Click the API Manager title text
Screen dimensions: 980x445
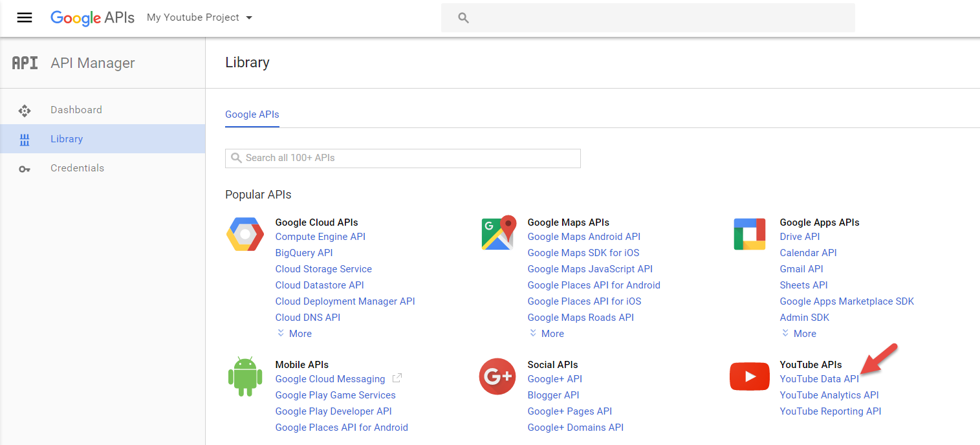click(x=93, y=63)
